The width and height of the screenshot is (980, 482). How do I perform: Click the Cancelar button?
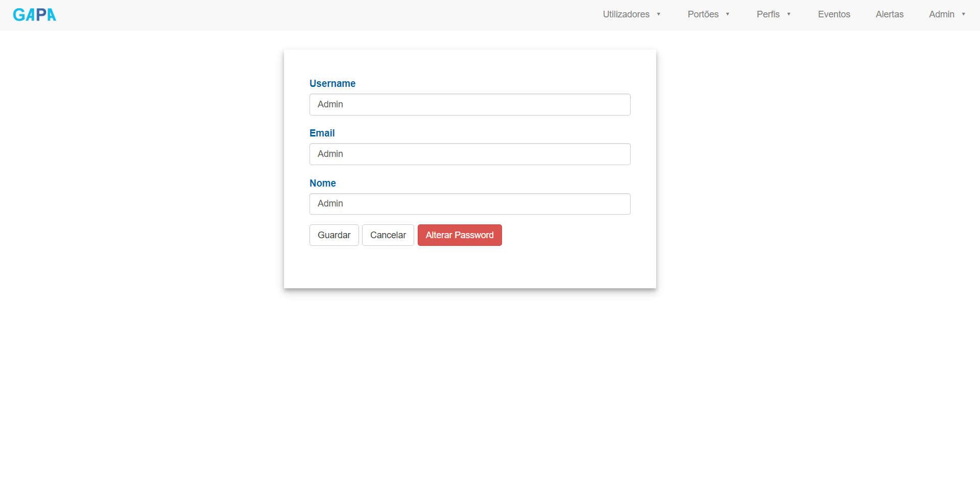pos(388,235)
